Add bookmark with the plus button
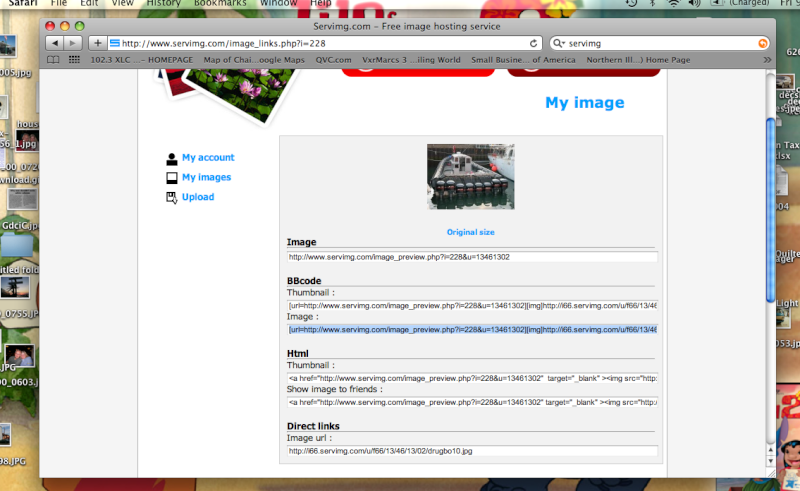This screenshot has width=800, height=491. coord(97,43)
